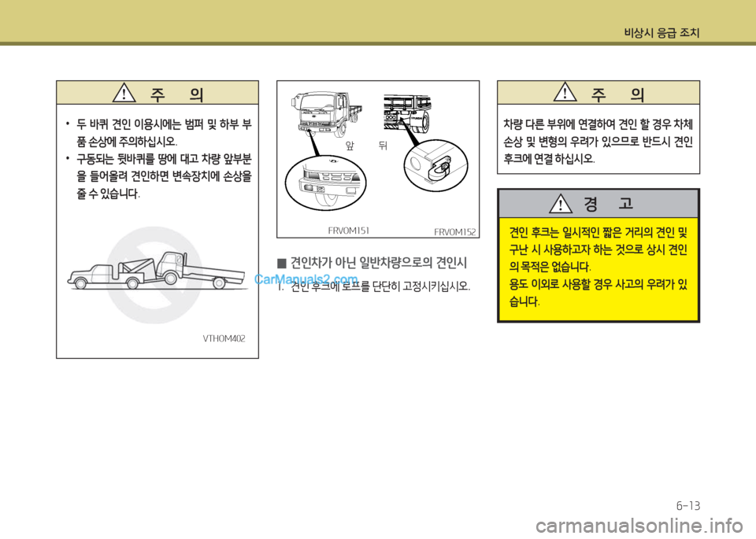Viewport: 756px width, 539px height.
Task: Click the text '차량 다른 부위에 연결하여 견인 할 경우 차체'
Action: (598, 124)
